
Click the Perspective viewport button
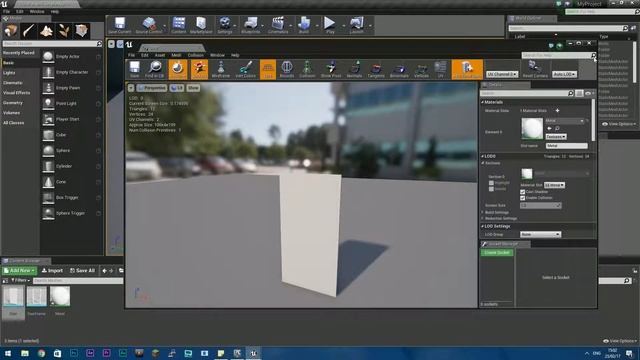click(x=152, y=88)
